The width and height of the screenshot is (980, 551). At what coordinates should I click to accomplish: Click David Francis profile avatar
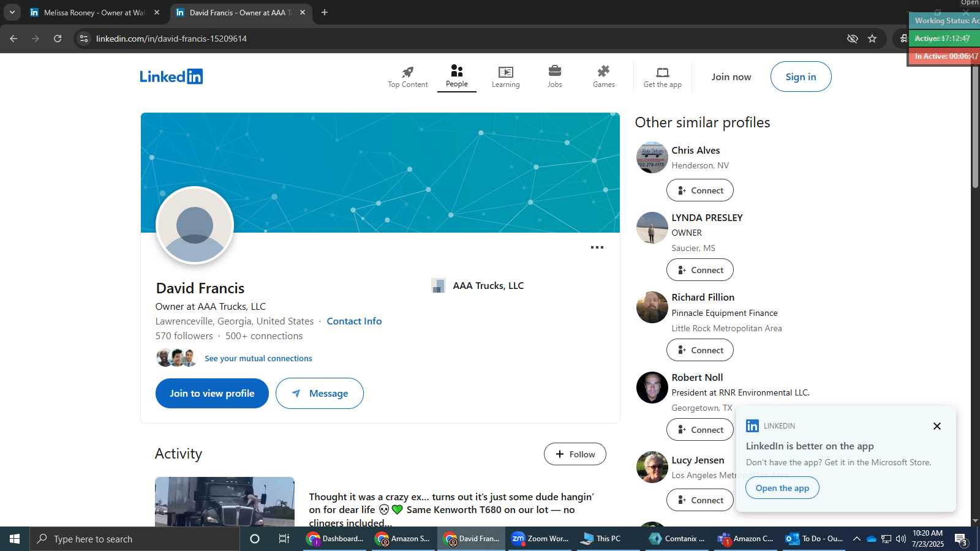pos(195,225)
